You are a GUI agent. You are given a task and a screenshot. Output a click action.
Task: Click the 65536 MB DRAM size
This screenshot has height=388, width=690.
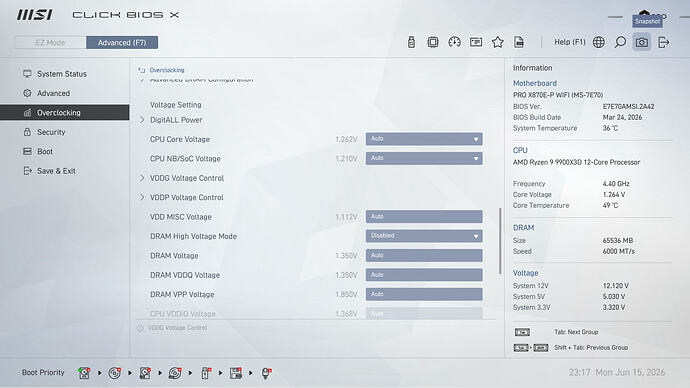coord(618,241)
